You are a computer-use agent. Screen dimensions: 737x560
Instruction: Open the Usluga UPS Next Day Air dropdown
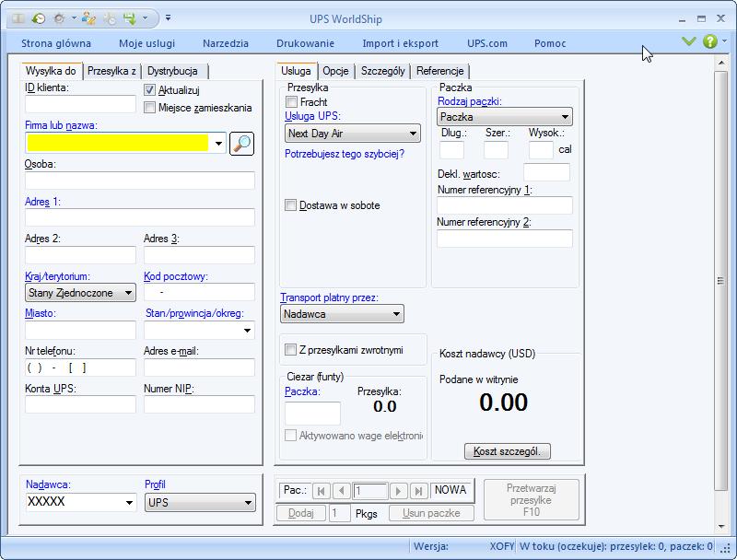tap(353, 134)
